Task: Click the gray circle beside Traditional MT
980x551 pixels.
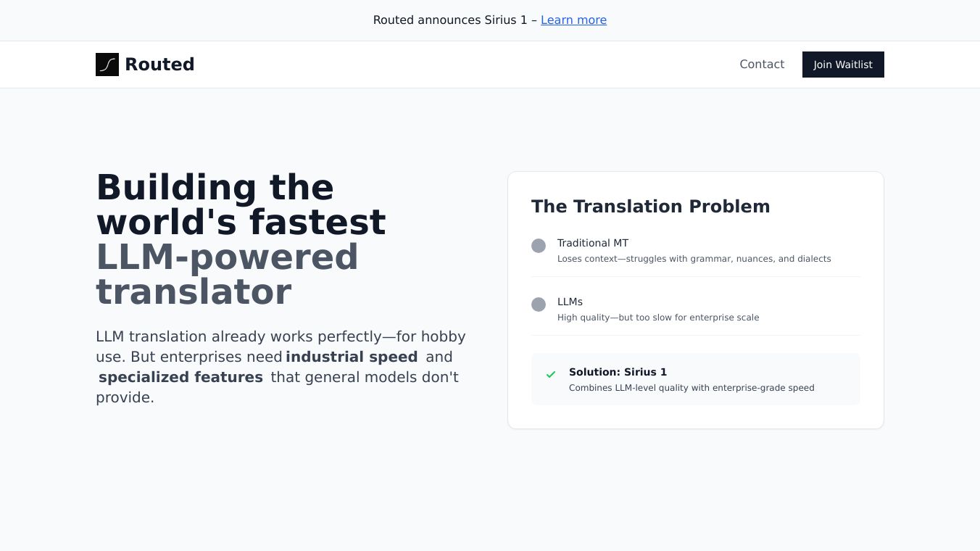Action: coord(539,246)
